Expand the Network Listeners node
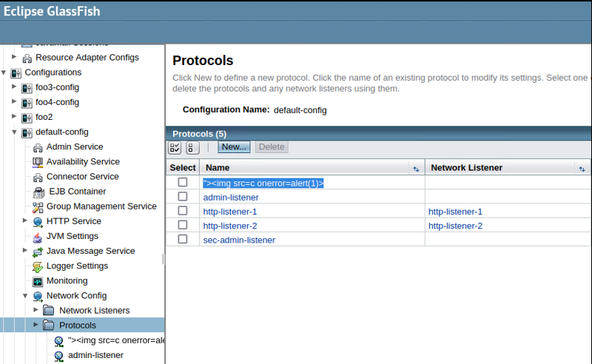This screenshot has width=592, height=364. coord(36,310)
